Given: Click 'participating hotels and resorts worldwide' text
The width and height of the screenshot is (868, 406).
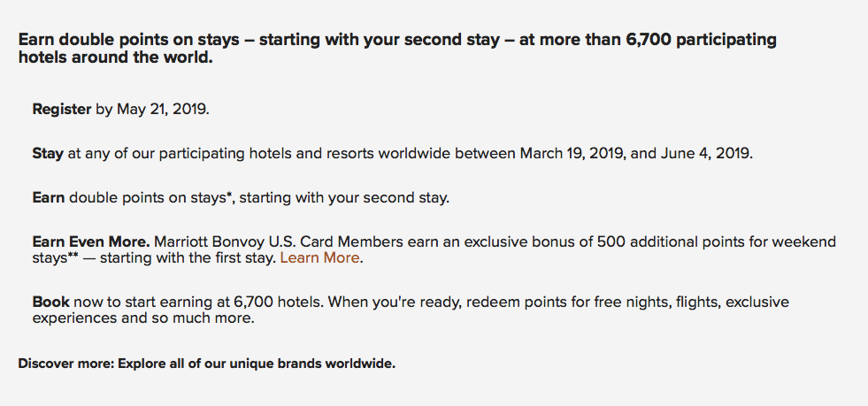Looking at the screenshot, I should 301,154.
